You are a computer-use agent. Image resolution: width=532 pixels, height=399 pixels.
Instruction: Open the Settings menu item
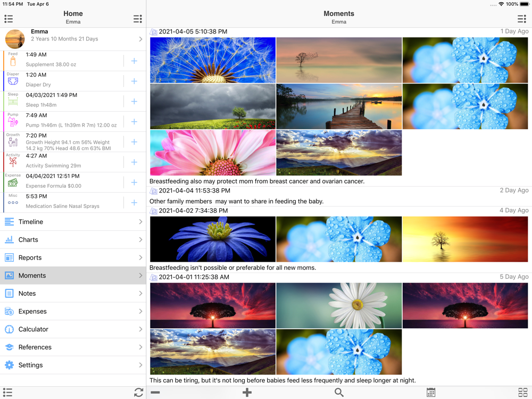tap(73, 365)
